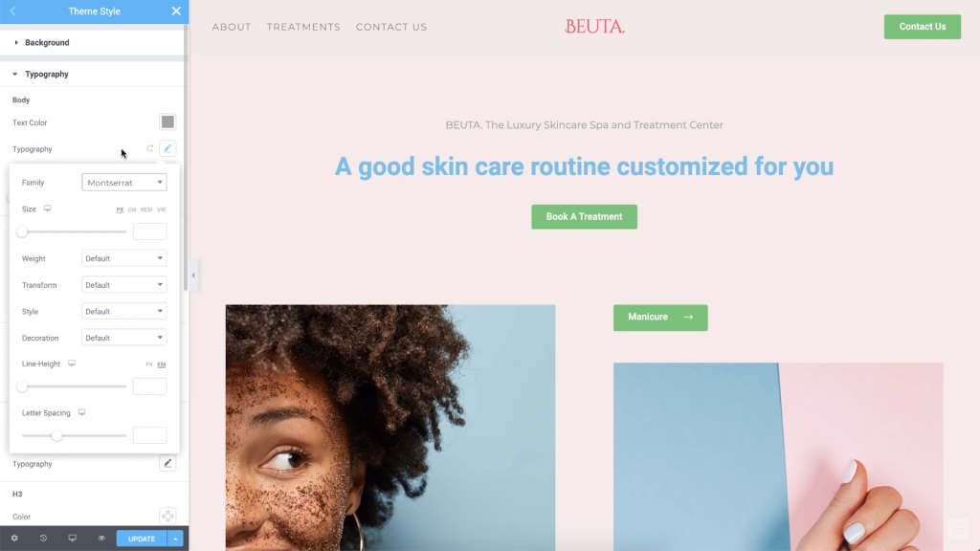Open the settings gear in bottom bar
Image resolution: width=980 pixels, height=551 pixels.
(x=14, y=538)
